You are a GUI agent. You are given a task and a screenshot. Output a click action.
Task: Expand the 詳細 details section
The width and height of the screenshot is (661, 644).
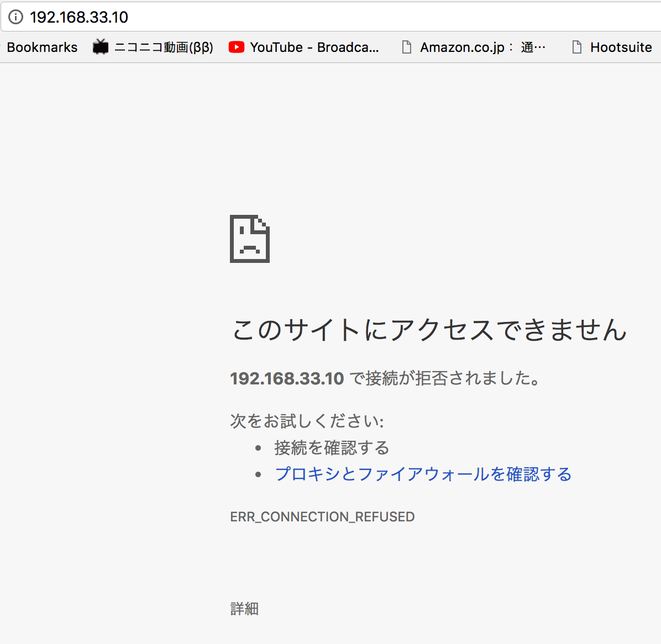click(x=244, y=609)
